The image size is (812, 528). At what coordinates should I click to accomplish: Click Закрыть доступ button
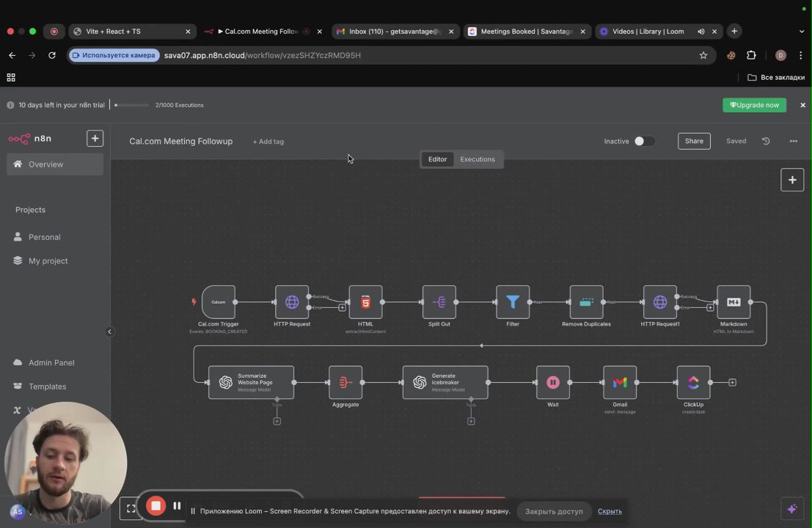554,511
